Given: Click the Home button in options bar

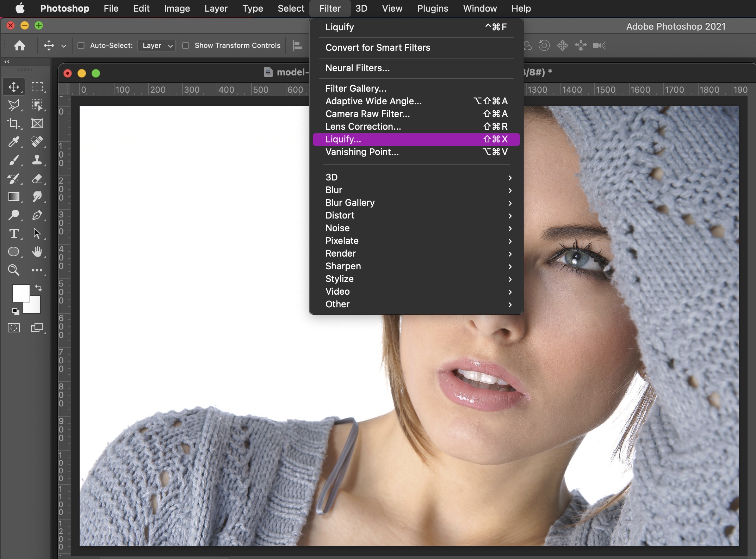Looking at the screenshot, I should 20,45.
